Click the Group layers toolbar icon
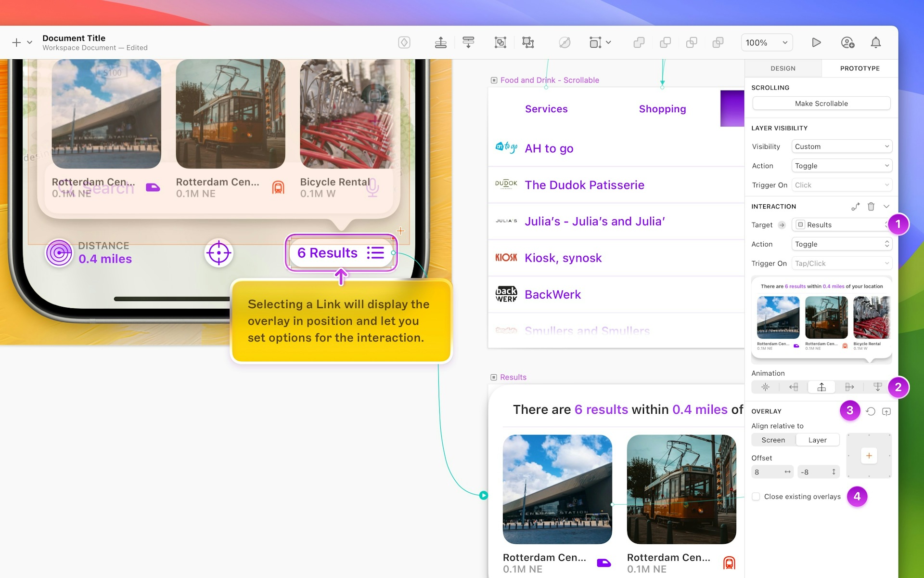This screenshot has height=578, width=924. point(500,42)
